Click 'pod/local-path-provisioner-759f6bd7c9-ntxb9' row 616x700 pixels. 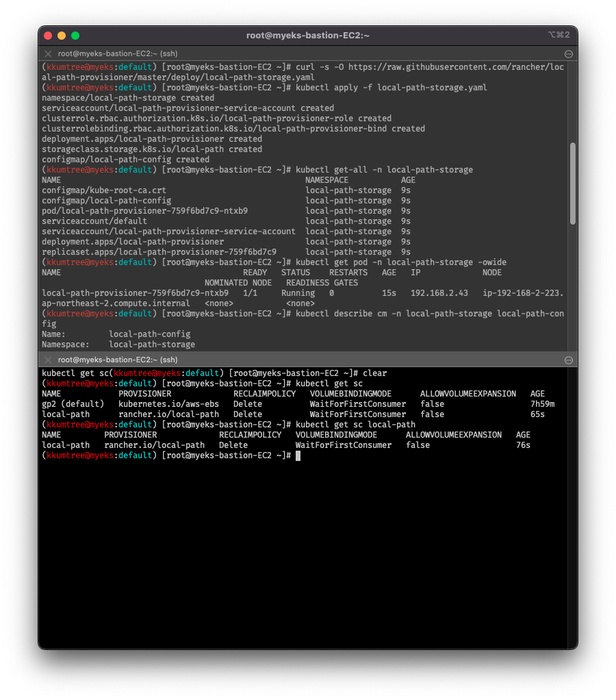(x=226, y=211)
